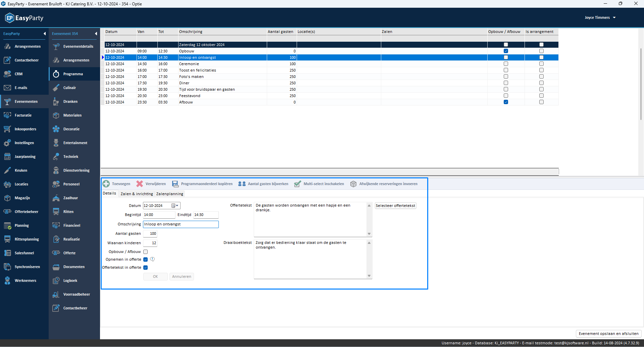
Task: Open Financieel in event menu
Action: (74, 225)
